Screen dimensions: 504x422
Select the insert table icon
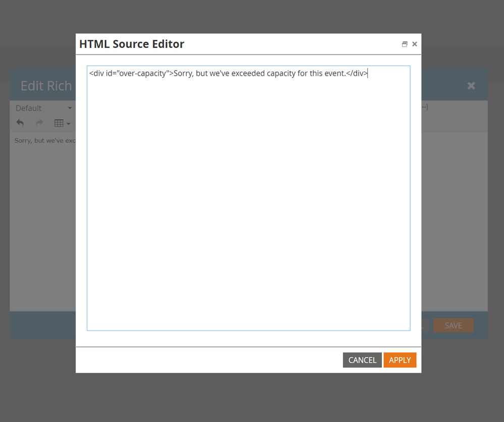[x=59, y=123]
